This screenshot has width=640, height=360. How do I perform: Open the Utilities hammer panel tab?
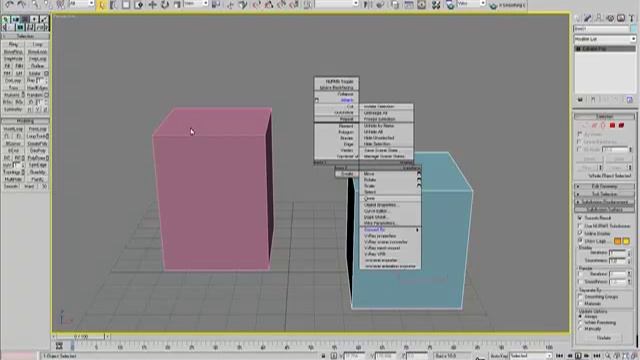tap(632, 18)
